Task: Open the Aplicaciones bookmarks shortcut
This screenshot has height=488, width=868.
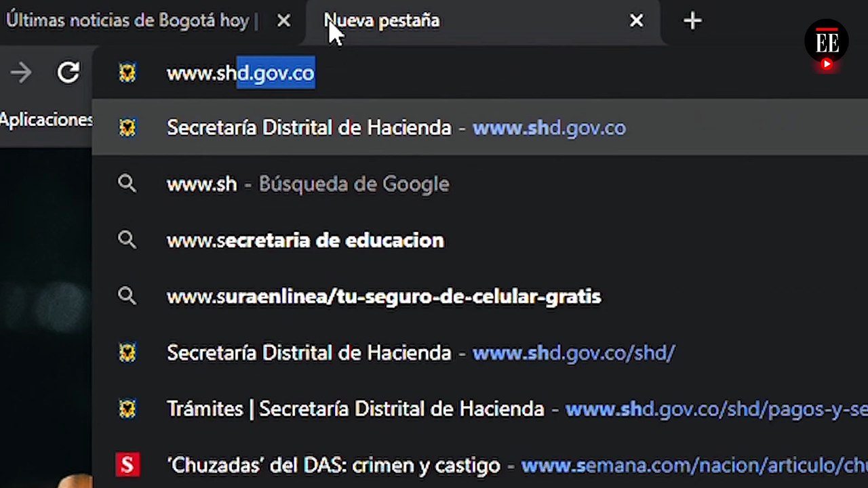Action: [46, 121]
